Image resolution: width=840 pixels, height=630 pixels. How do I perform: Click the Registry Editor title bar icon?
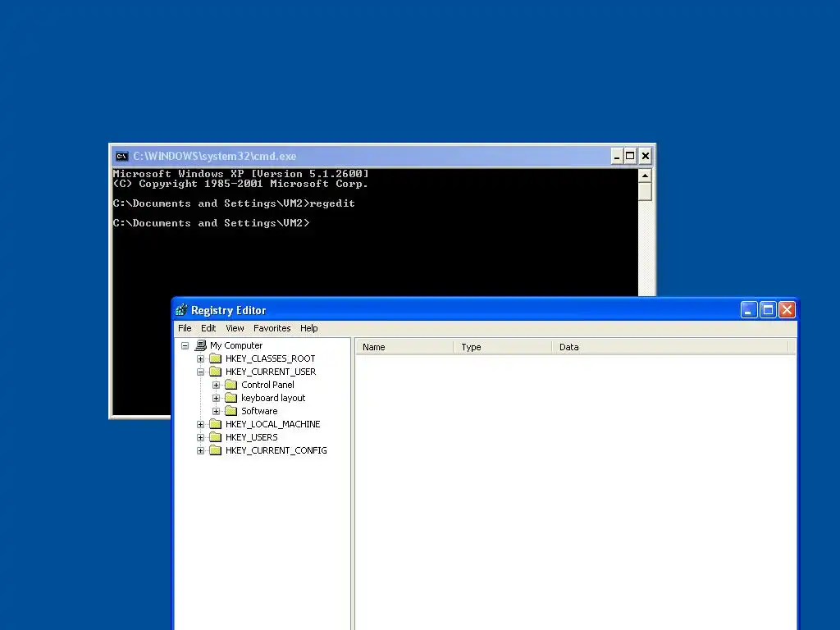pos(181,310)
